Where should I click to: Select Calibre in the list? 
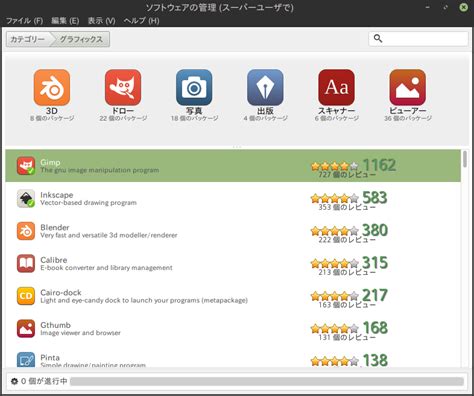pyautogui.click(x=233, y=263)
